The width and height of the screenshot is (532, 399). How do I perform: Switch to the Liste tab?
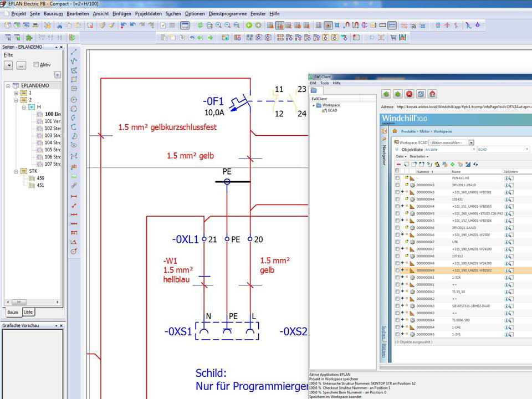(x=28, y=312)
